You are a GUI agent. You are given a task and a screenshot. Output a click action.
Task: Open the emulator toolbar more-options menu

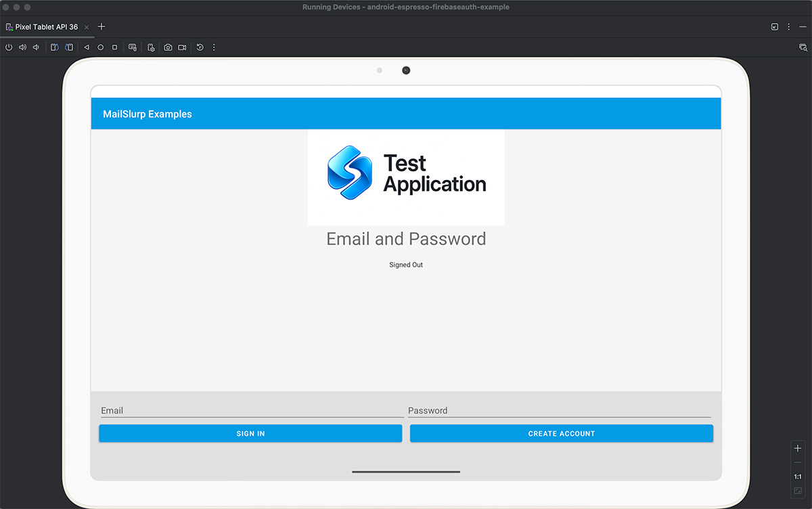(214, 47)
